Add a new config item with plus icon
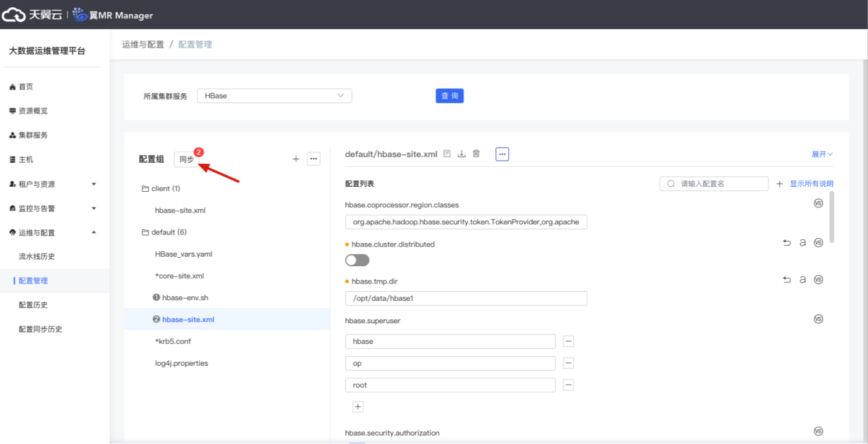Screen dimensions: 868x444 tap(780, 184)
